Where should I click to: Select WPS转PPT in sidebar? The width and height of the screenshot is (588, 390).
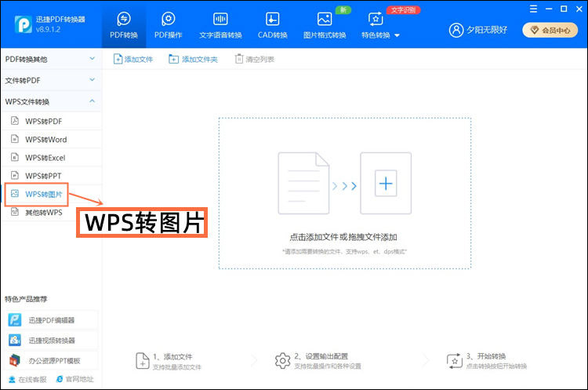click(x=51, y=176)
